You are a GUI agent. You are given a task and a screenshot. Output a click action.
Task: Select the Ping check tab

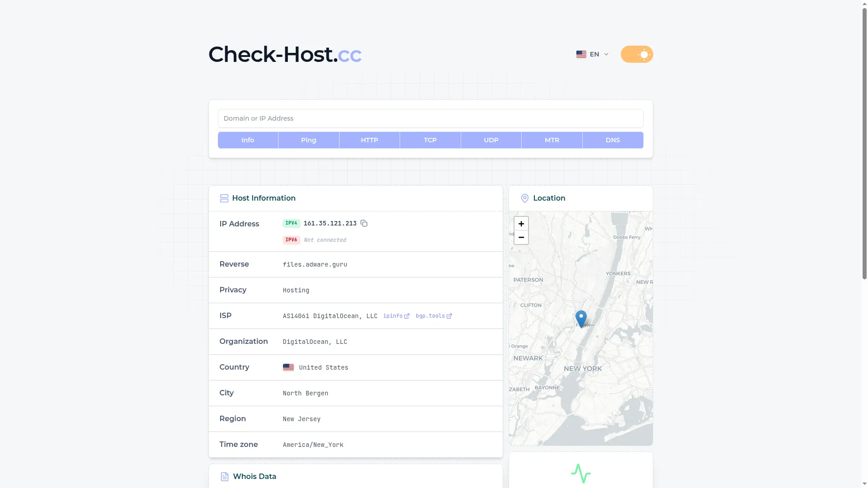tap(309, 140)
